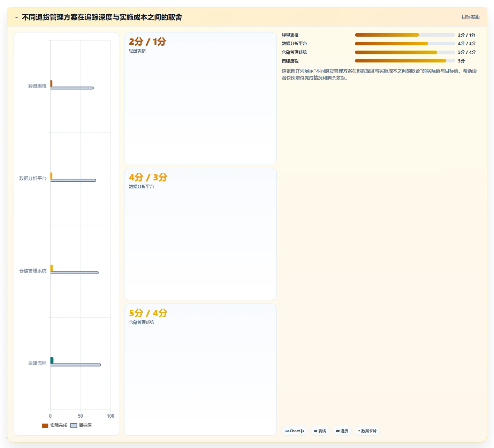Click the gray target bar for 仓储管理系统 in chart
The width and height of the screenshot is (494, 448).
tap(74, 272)
